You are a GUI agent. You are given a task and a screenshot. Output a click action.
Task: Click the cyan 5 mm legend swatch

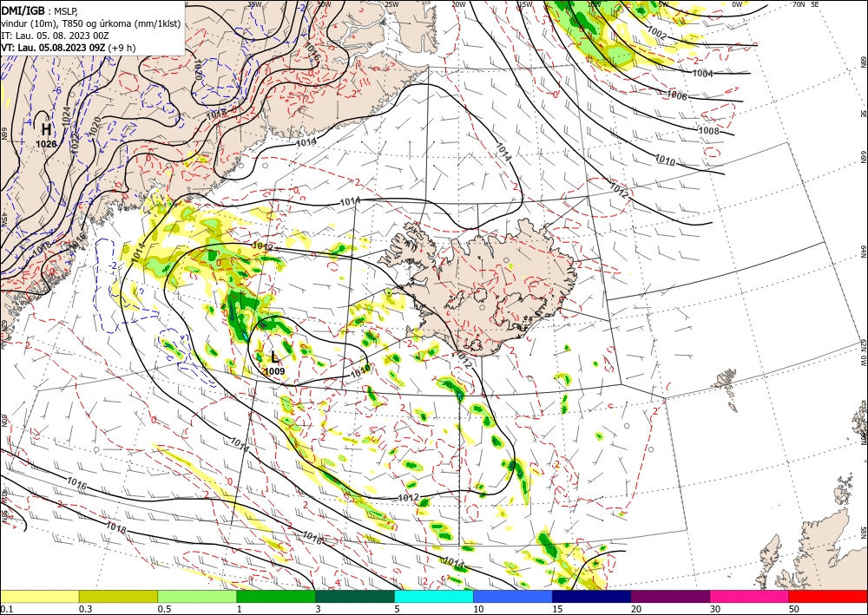point(434,596)
